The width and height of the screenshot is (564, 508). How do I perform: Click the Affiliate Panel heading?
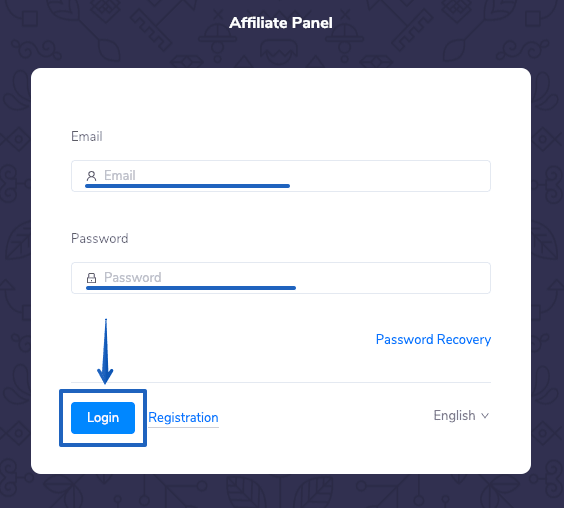281,23
